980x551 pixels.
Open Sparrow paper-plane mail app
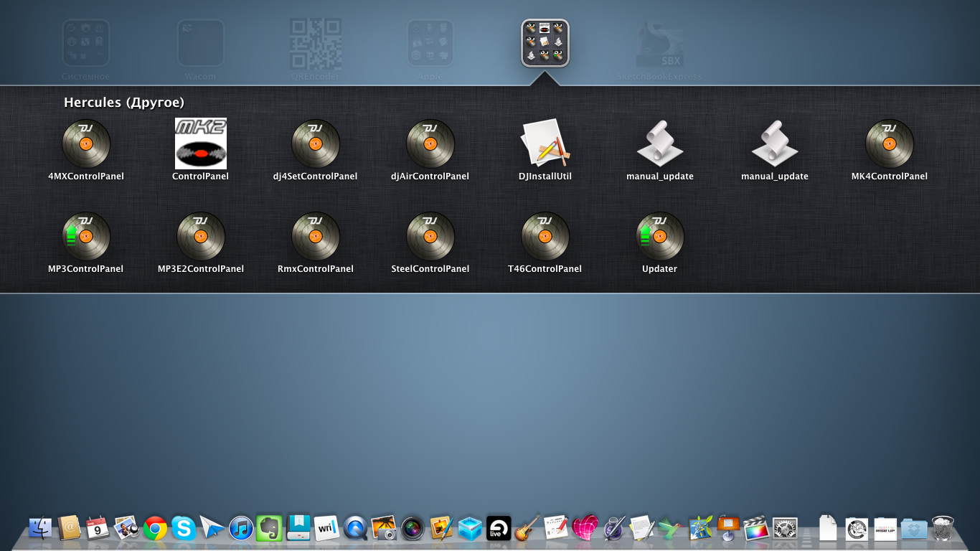click(212, 529)
